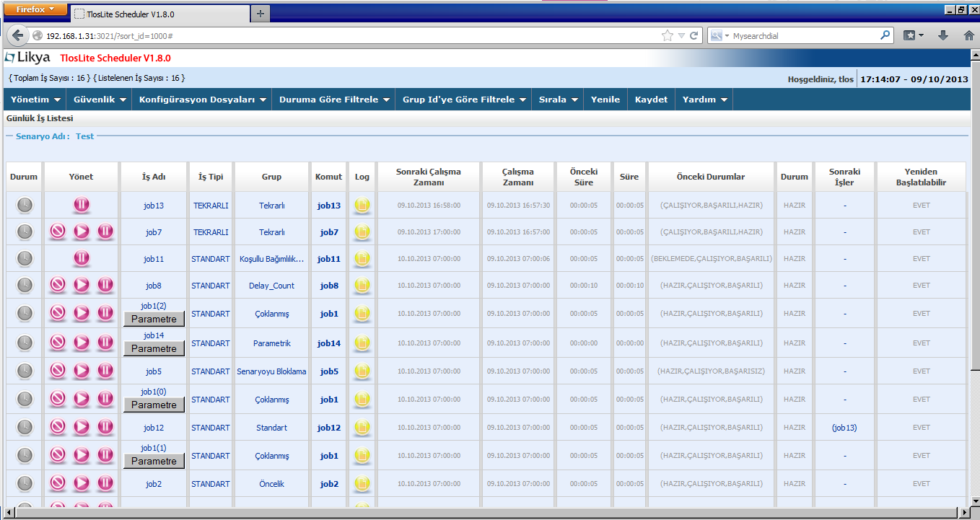Pause job8 with its pause icon
Image resolution: width=980 pixels, height=520 pixels.
pyautogui.click(x=105, y=286)
